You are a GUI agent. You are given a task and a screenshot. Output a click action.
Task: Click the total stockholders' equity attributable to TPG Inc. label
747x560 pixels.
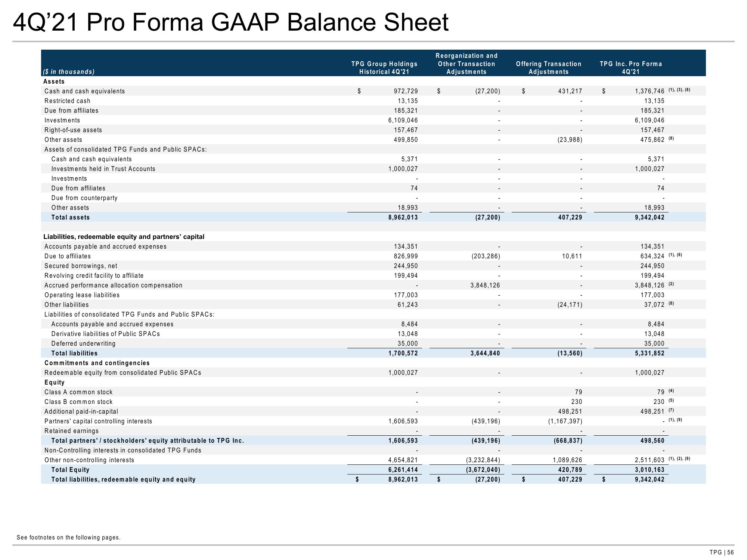tap(148, 441)
